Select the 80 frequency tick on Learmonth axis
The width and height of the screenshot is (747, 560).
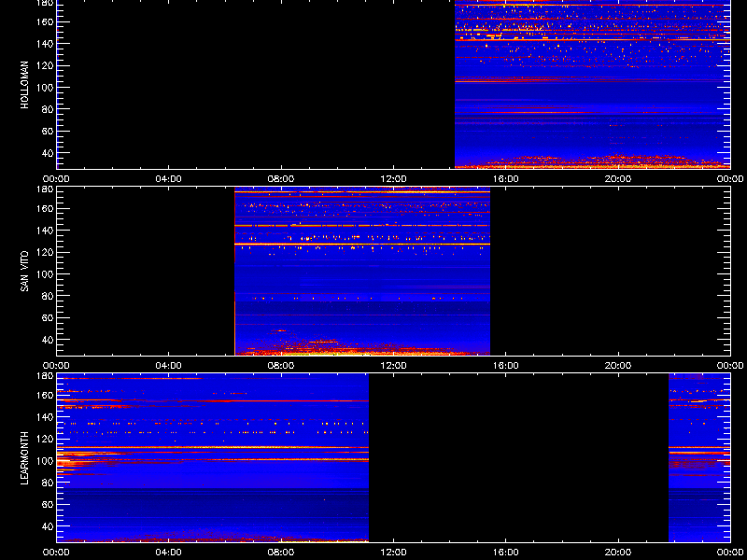tap(49, 483)
